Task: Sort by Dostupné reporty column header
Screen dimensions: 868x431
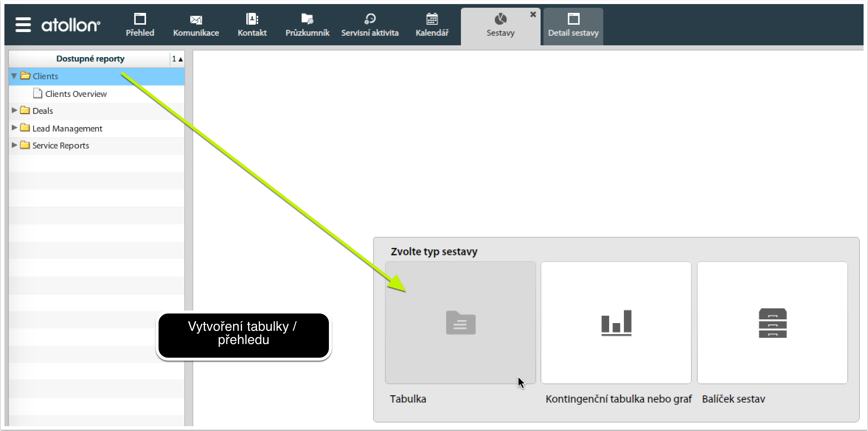Action: pos(90,59)
